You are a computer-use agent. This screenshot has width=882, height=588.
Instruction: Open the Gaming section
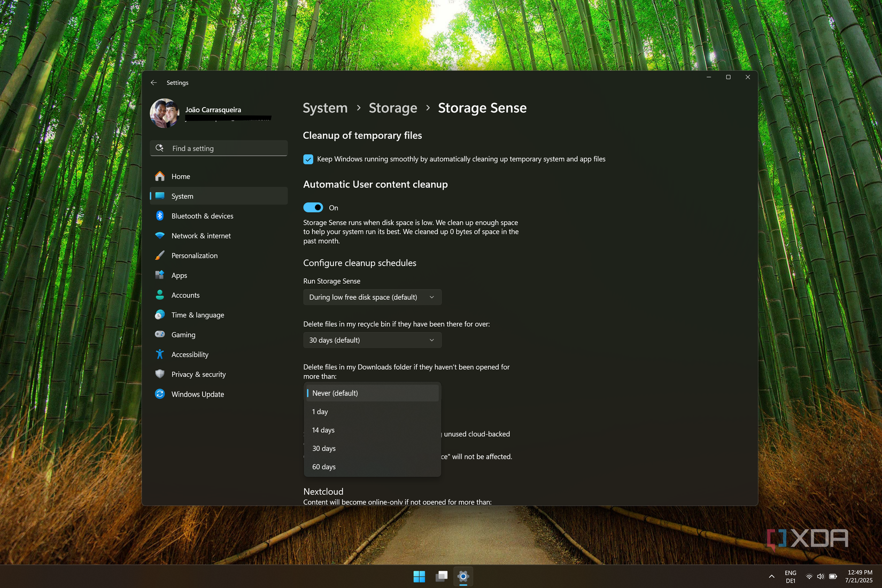click(x=183, y=335)
